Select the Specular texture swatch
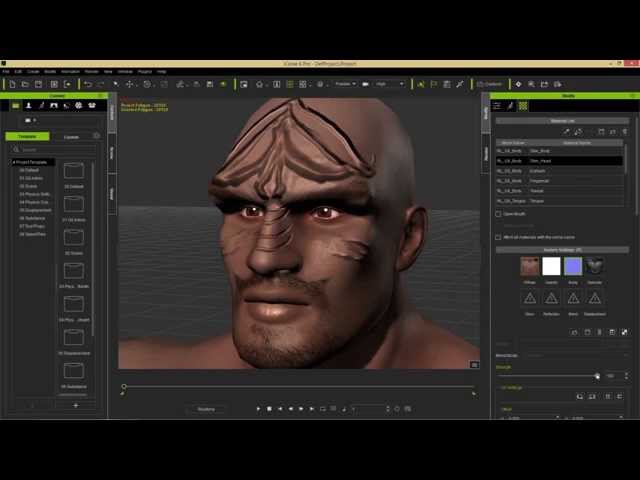The width and height of the screenshot is (640, 480). (594, 266)
